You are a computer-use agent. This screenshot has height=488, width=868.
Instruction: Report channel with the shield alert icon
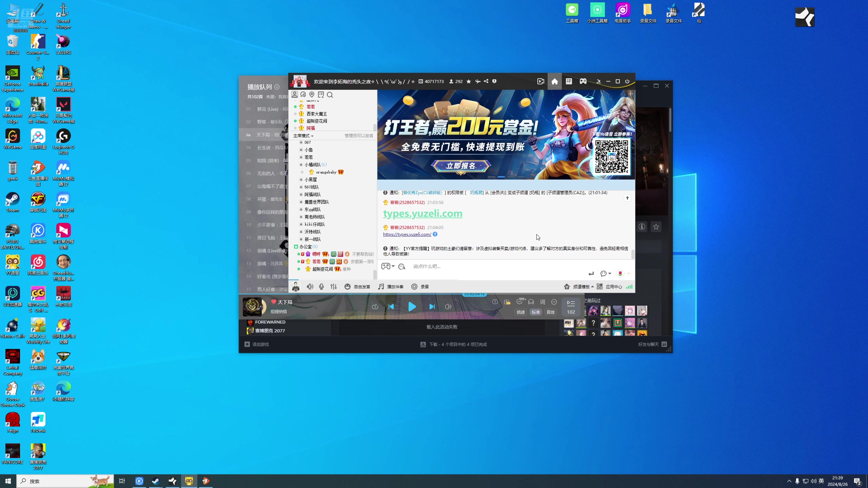pos(494,81)
